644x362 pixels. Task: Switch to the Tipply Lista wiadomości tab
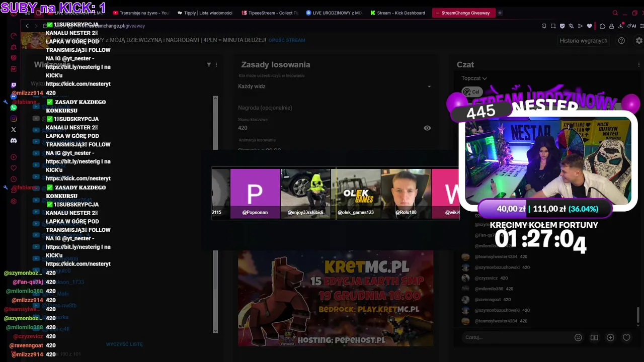206,13
